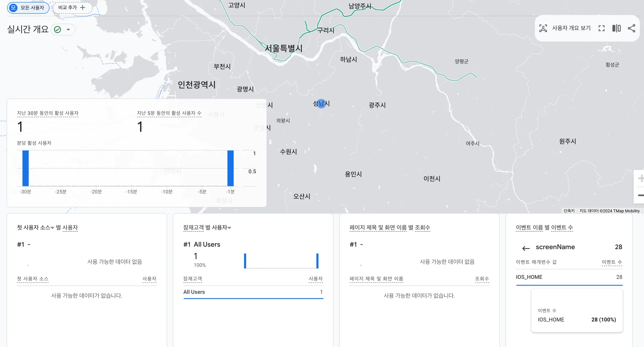The width and height of the screenshot is (644, 347).
Task: Click the fullscreen map icon
Action: tap(601, 28)
